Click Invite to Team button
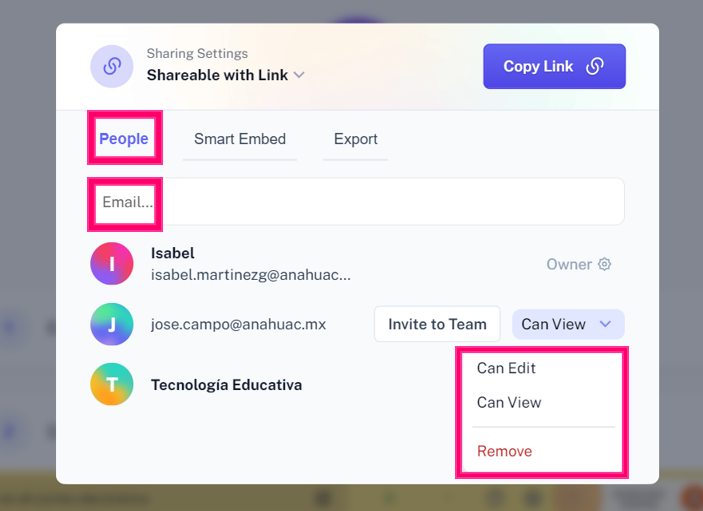The height and width of the screenshot is (511, 703). coord(437,324)
